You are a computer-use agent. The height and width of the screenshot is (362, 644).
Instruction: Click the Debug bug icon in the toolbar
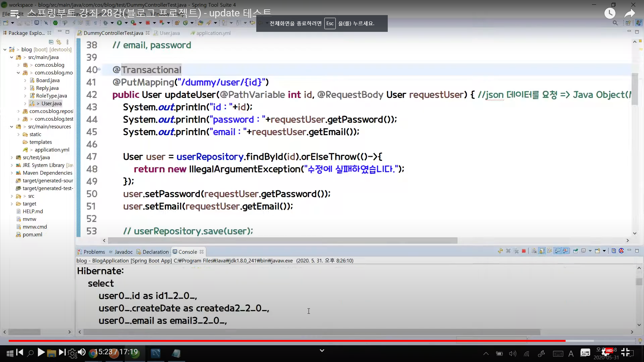coord(105,23)
